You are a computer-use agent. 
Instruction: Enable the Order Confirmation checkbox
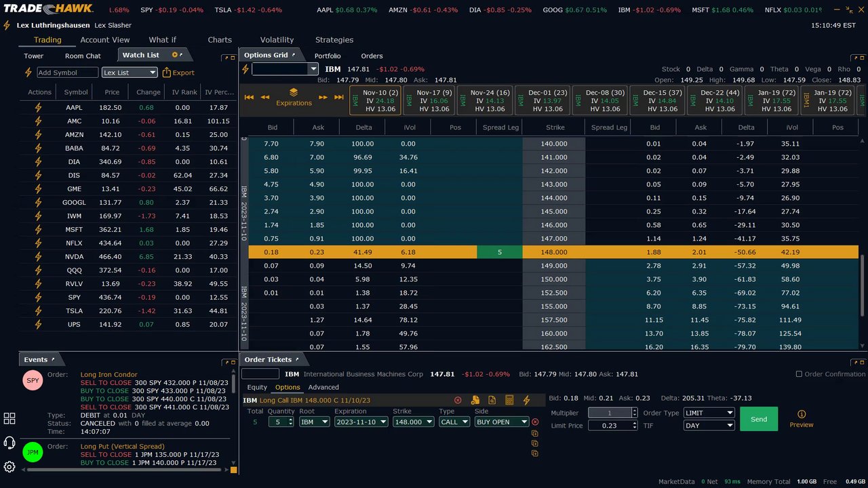tap(799, 374)
